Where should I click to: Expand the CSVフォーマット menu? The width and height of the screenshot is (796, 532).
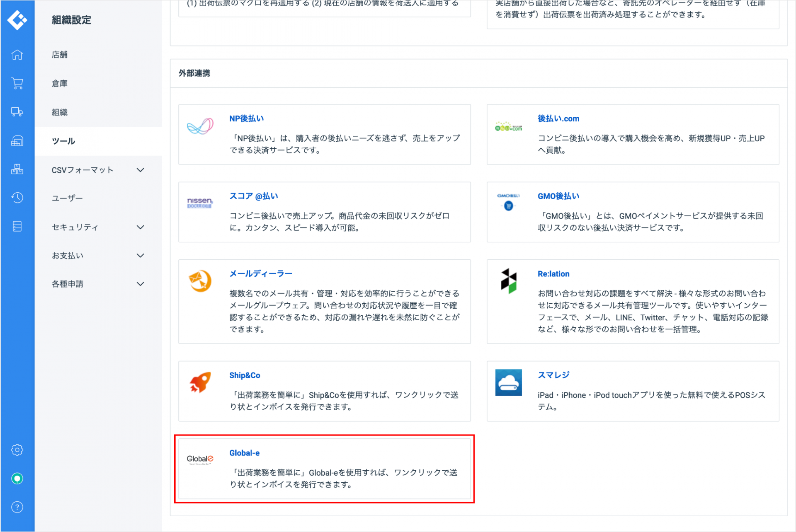pyautogui.click(x=140, y=170)
